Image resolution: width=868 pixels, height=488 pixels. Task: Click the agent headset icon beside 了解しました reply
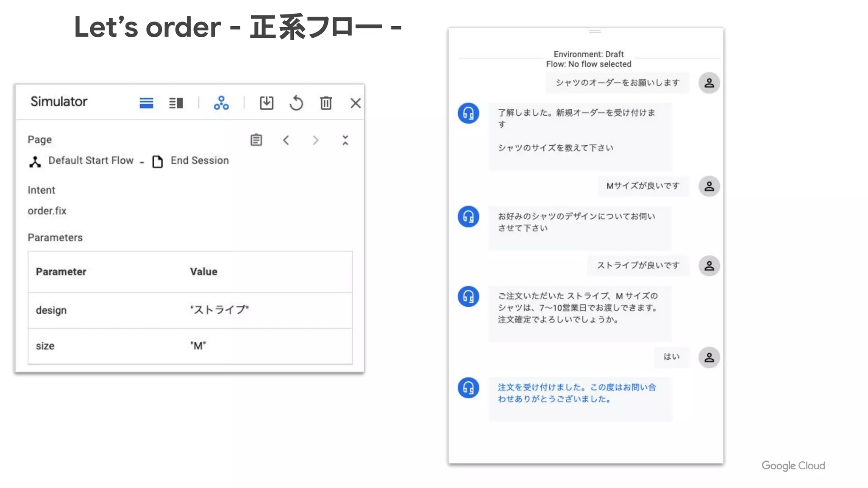coord(468,113)
